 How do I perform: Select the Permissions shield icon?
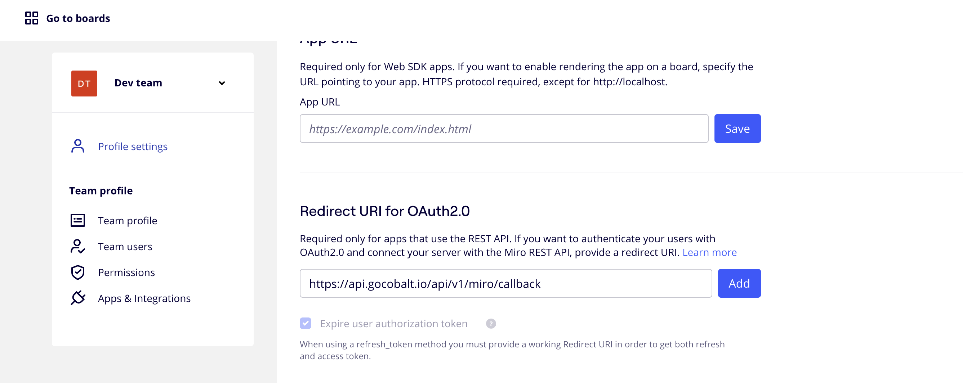click(78, 272)
